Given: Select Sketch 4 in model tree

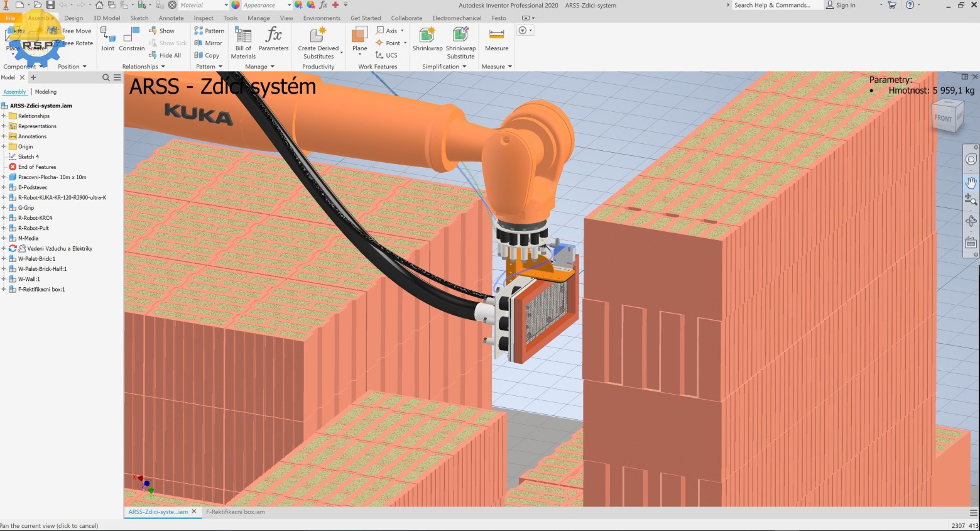Looking at the screenshot, I should [28, 157].
